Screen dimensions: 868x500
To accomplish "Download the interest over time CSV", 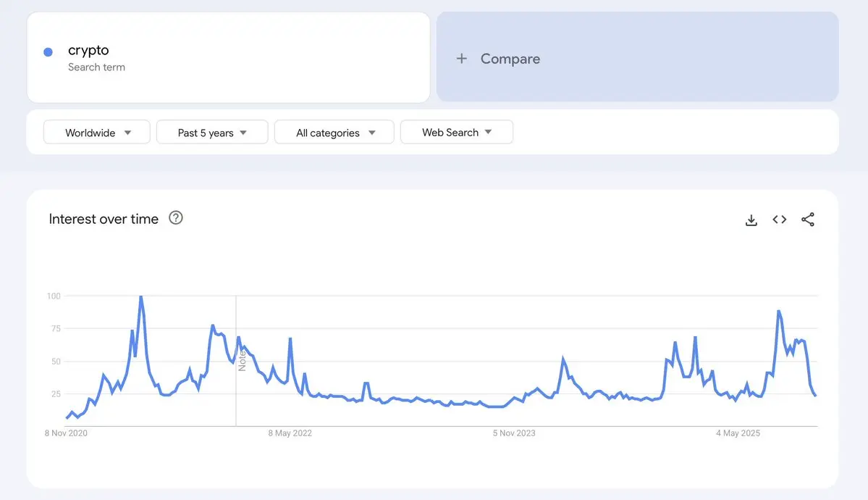I will point(751,220).
